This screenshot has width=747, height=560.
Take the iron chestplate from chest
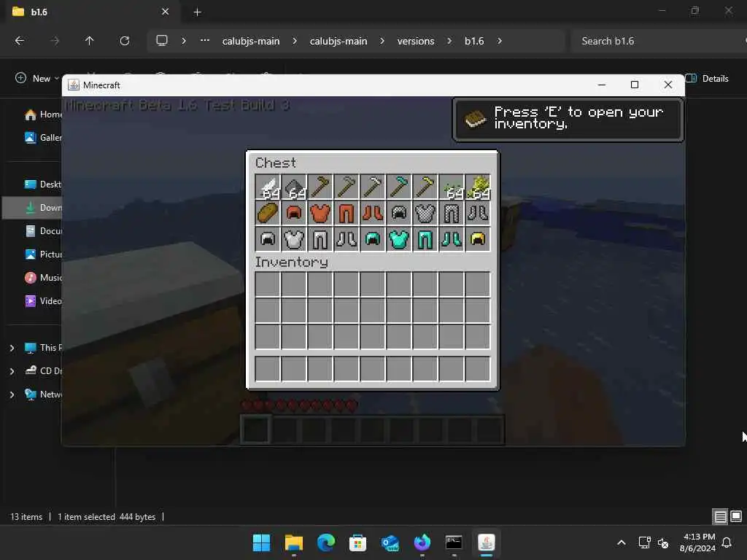click(294, 239)
